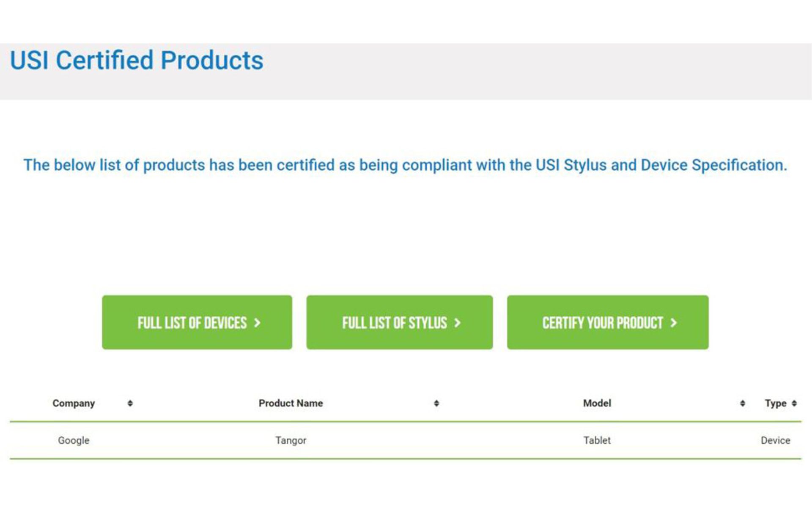Select the Tablet model cell
Viewport: 812px width, 508px height.
click(597, 440)
